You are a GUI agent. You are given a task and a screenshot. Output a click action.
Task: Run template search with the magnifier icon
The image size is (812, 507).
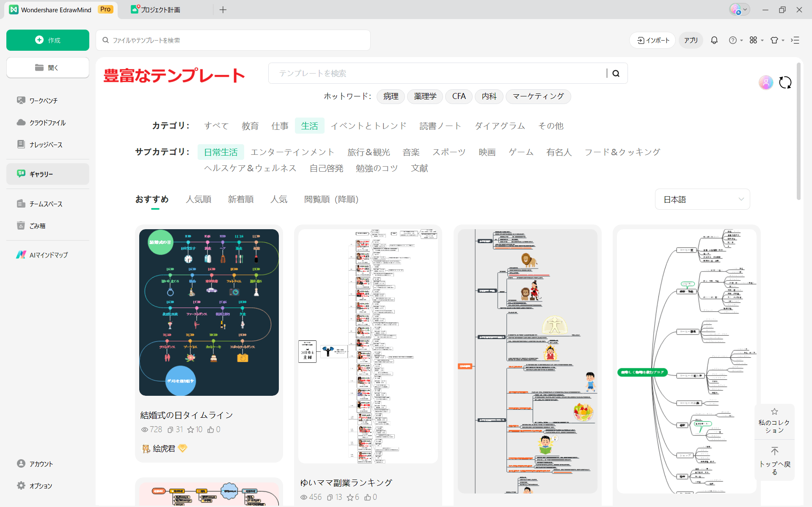pos(616,73)
